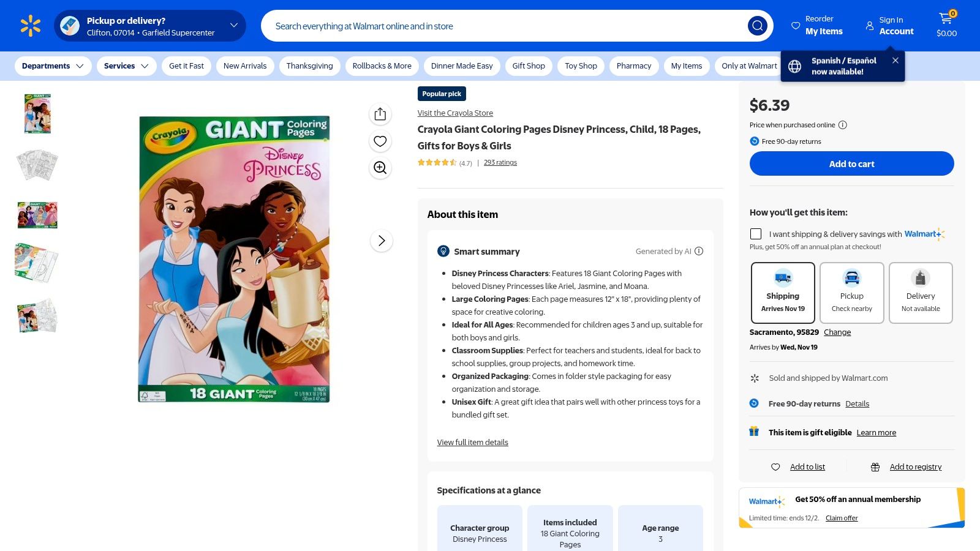Open the Services menu

(126, 66)
